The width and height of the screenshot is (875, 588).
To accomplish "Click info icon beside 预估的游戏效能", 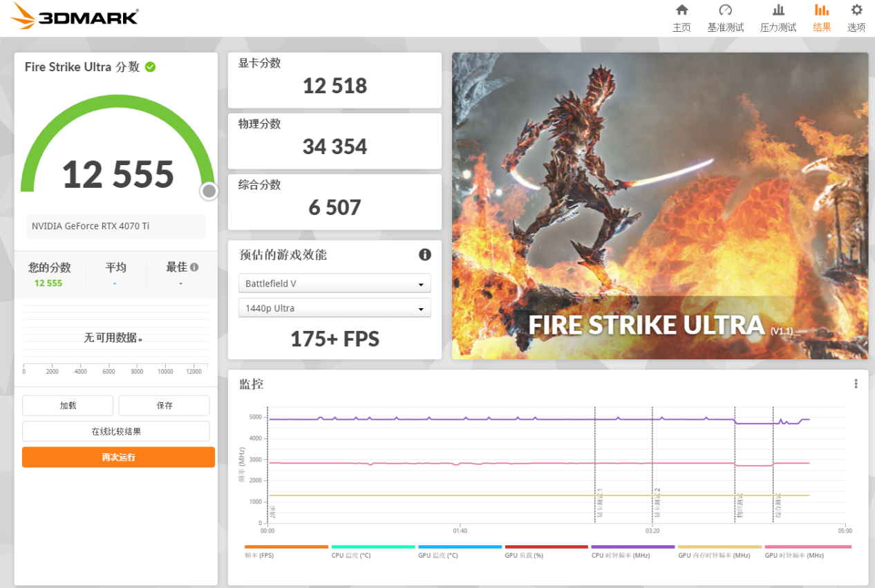I will coord(425,254).
